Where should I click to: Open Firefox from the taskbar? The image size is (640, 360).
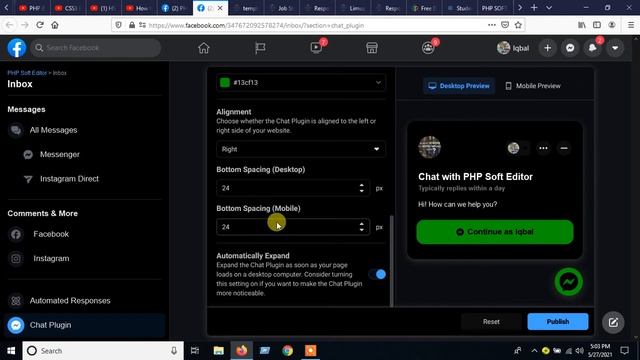[242, 351]
